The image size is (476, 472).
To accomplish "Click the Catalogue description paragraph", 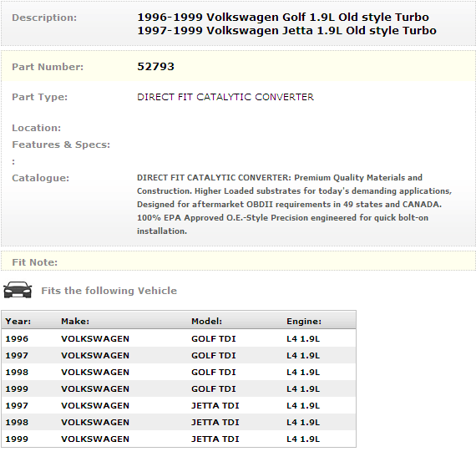I will pyautogui.click(x=294, y=204).
